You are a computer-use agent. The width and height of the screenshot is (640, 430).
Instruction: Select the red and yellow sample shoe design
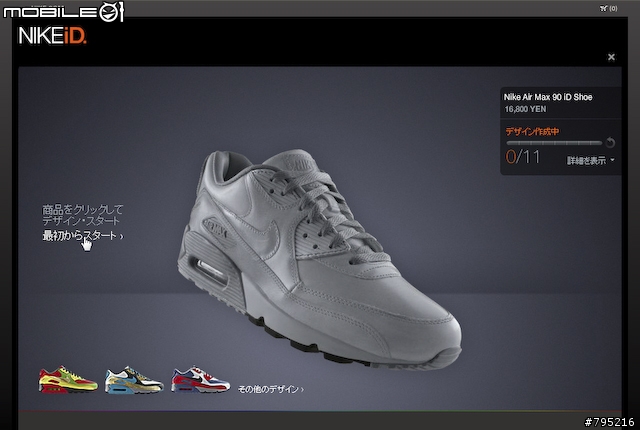point(68,379)
